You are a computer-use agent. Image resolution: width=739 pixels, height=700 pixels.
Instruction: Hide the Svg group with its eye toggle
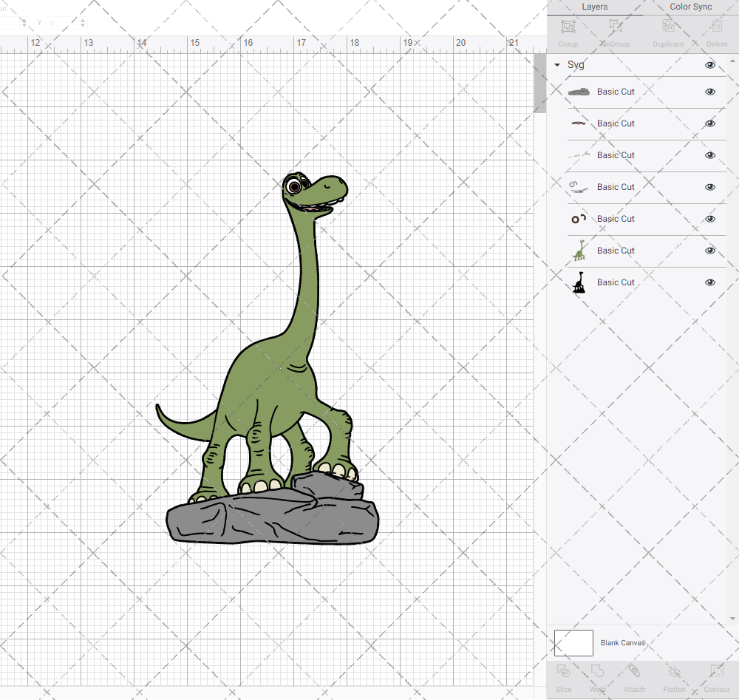(710, 65)
